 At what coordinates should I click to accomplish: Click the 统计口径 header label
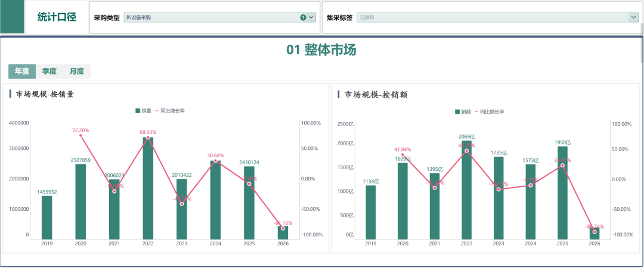(57, 17)
